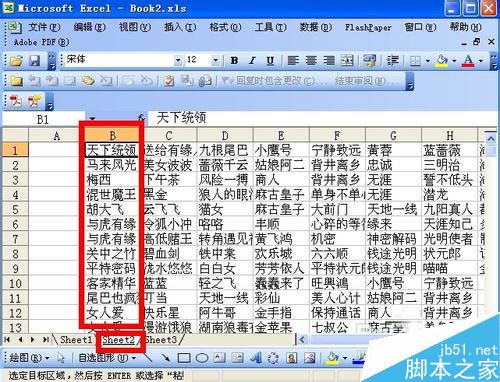This screenshot has height=382, width=500.
Task: Insert Clip Art
Action: pyautogui.click(x=292, y=358)
